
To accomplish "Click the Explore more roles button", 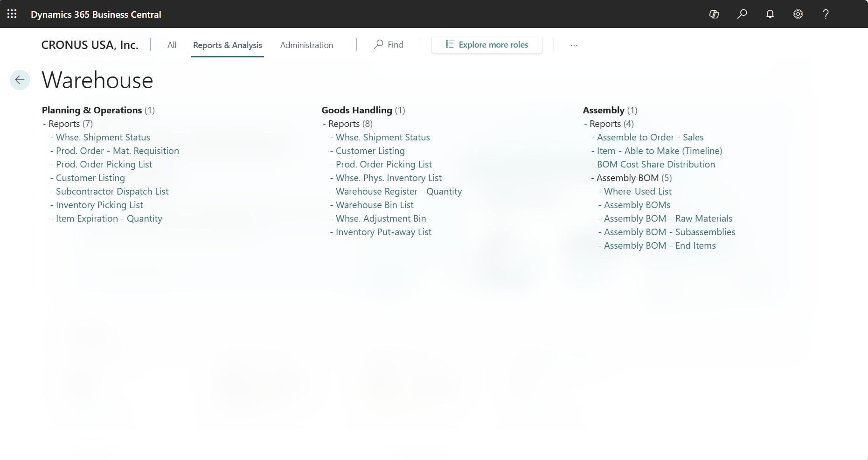I will pos(486,44).
